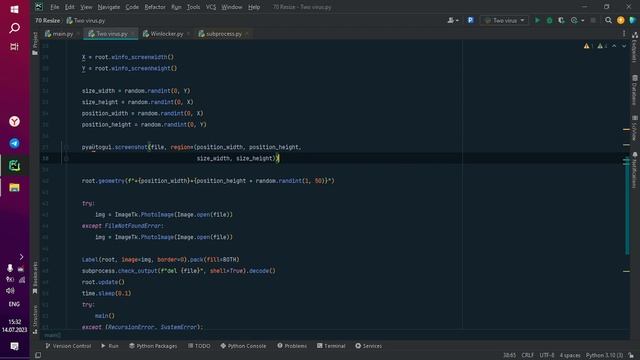Viewport: 640px width, 360px height.
Task: Open the Refactor menu
Action: [155, 7]
